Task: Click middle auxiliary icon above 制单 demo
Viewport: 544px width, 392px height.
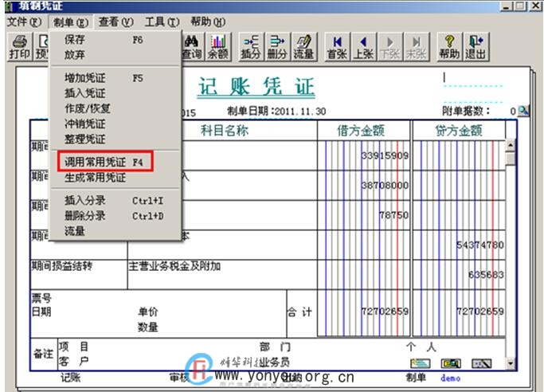Action: 451,363
